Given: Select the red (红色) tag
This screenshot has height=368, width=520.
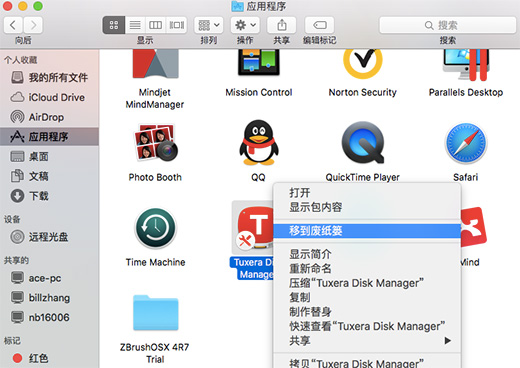Looking at the screenshot, I should click(49, 358).
